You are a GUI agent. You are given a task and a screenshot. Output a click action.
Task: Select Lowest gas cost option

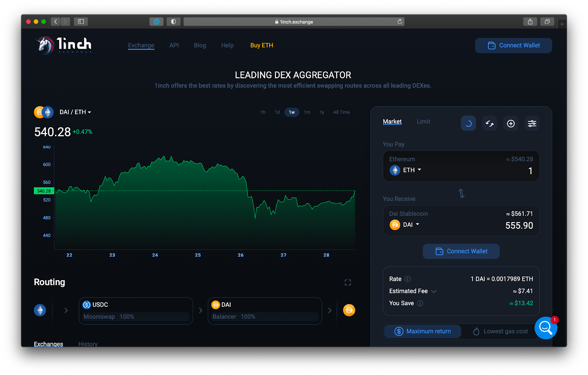click(x=500, y=331)
